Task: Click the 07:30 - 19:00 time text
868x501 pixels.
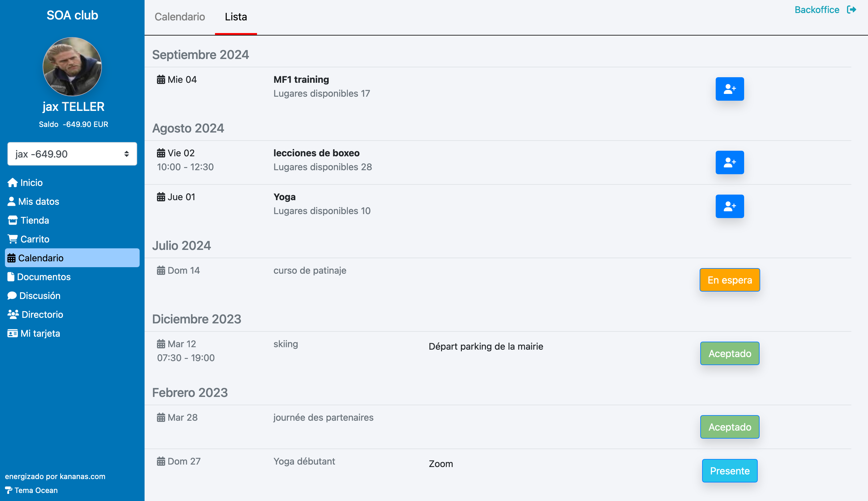Action: pyautogui.click(x=186, y=358)
